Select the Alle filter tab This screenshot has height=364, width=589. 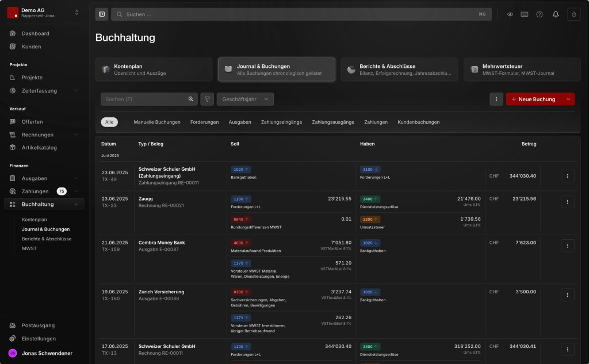109,122
